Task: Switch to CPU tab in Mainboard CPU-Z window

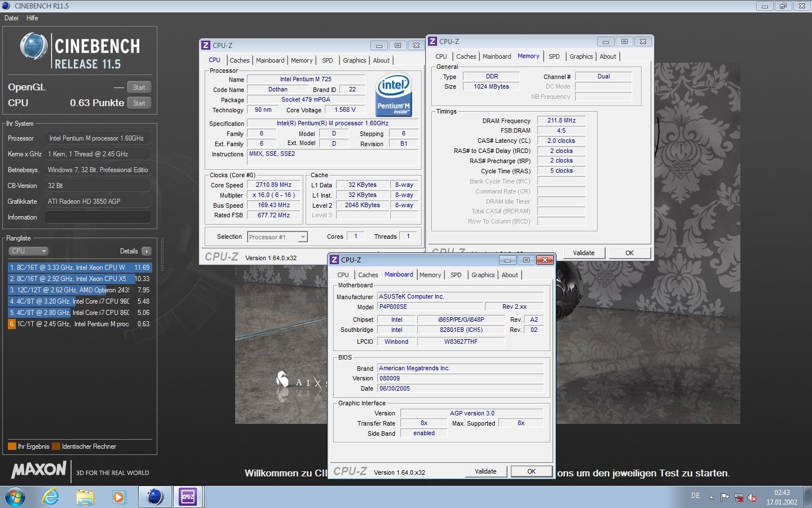Action: [343, 275]
